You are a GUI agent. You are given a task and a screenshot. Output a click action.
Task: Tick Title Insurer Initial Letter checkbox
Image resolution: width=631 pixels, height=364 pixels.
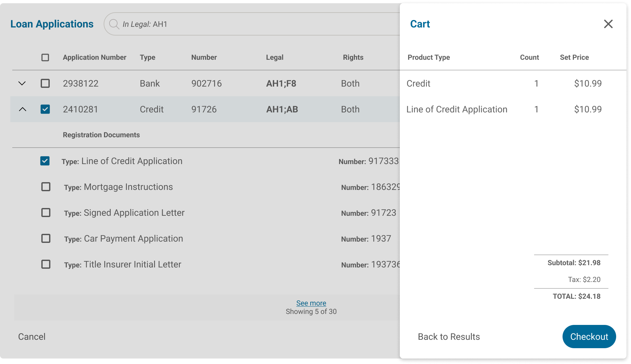coord(46,264)
